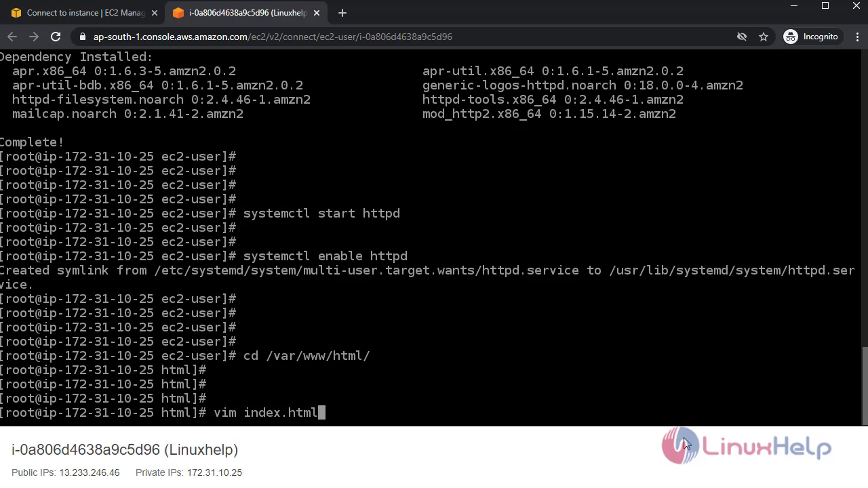
Task: Minimize the browser window
Action: point(793,5)
